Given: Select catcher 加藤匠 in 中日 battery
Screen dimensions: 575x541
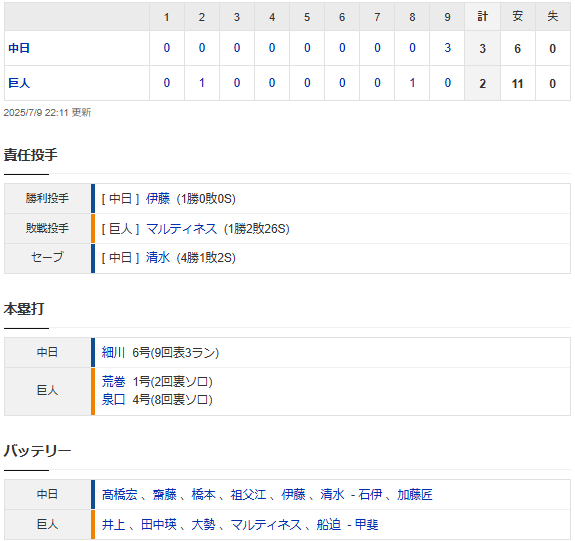Looking at the screenshot, I should pyautogui.click(x=415, y=494).
